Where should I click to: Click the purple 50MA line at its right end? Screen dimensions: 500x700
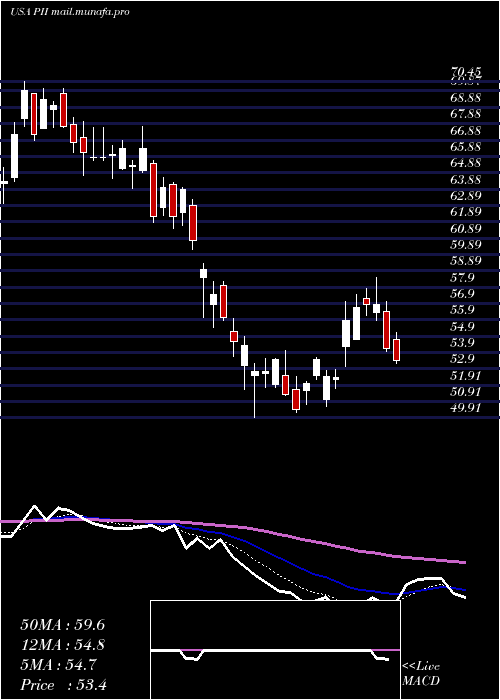click(x=463, y=562)
